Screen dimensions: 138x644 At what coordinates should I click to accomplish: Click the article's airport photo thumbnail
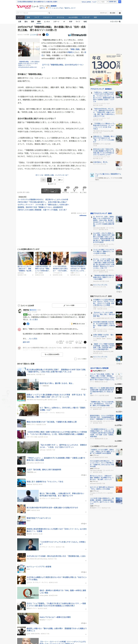tap(29, 49)
